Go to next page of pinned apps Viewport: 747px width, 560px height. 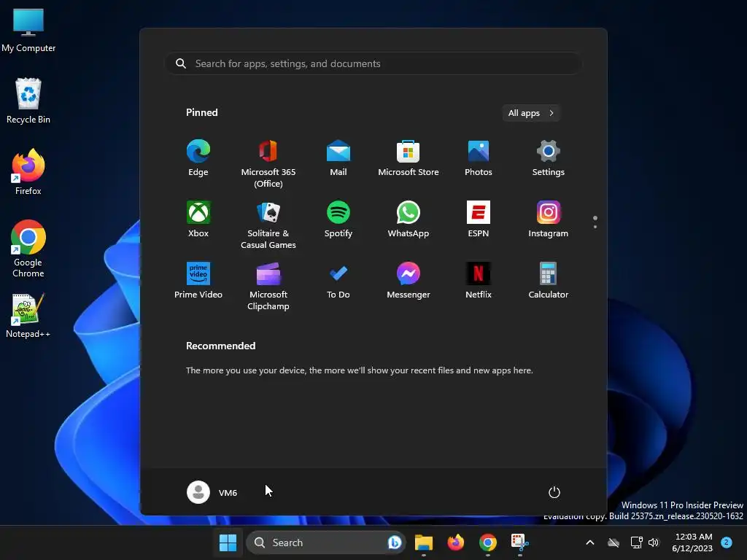pos(595,227)
